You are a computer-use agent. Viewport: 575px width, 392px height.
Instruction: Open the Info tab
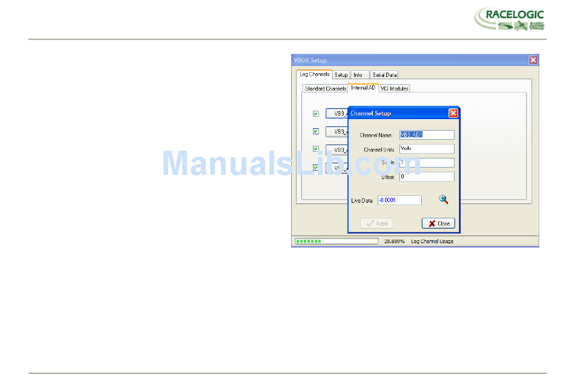point(358,75)
